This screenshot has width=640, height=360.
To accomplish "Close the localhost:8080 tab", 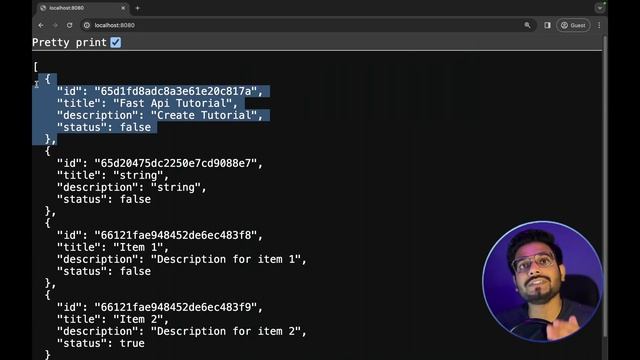I will pos(123,8).
